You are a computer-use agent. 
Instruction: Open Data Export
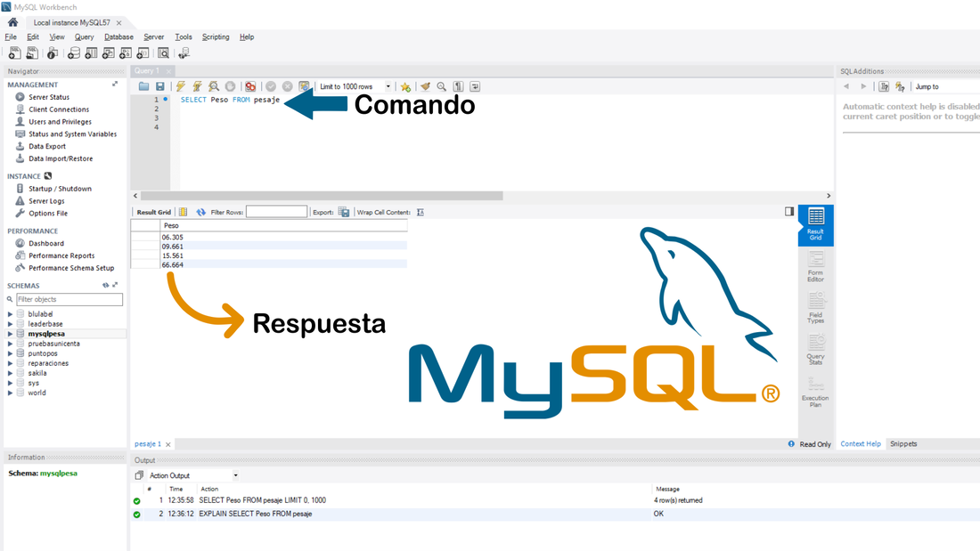tap(47, 146)
